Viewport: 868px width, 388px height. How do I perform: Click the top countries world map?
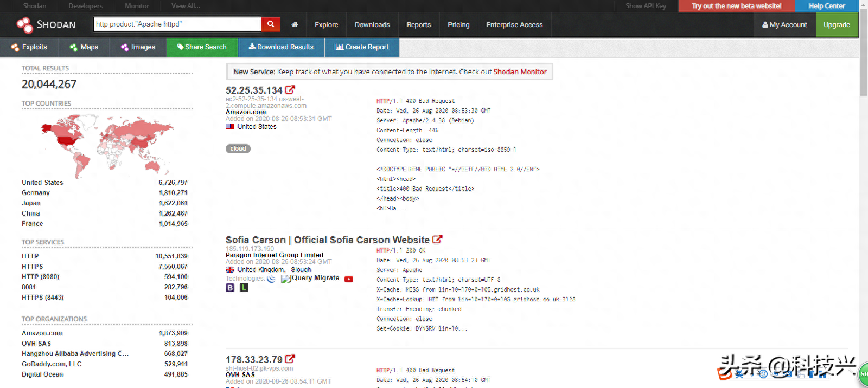[x=107, y=146]
